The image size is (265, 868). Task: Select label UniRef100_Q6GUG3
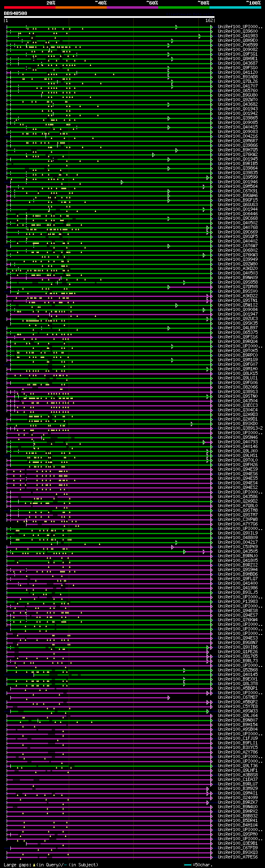(x=238, y=204)
